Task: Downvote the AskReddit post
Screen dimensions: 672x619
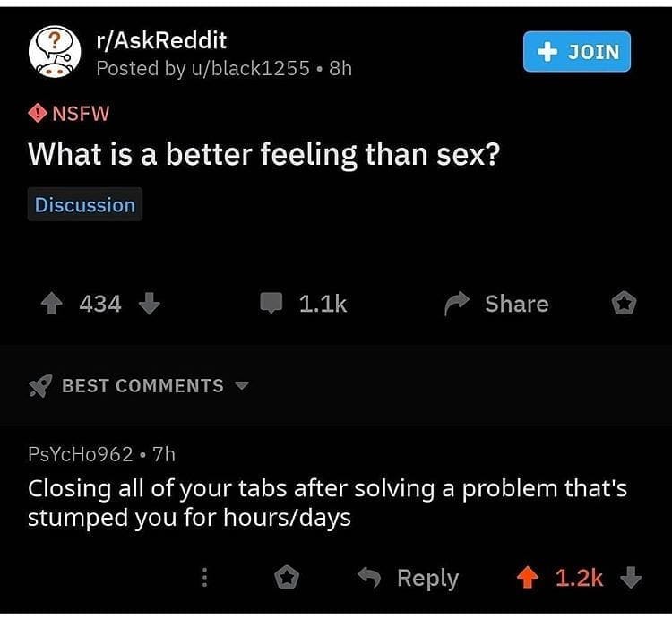Action: pyautogui.click(x=150, y=305)
